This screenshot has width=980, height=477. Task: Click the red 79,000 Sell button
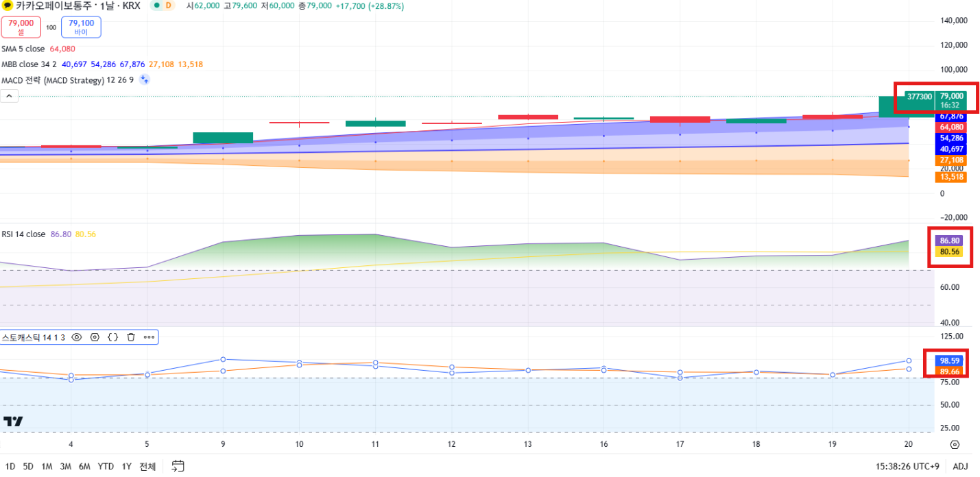pyautogui.click(x=21, y=27)
